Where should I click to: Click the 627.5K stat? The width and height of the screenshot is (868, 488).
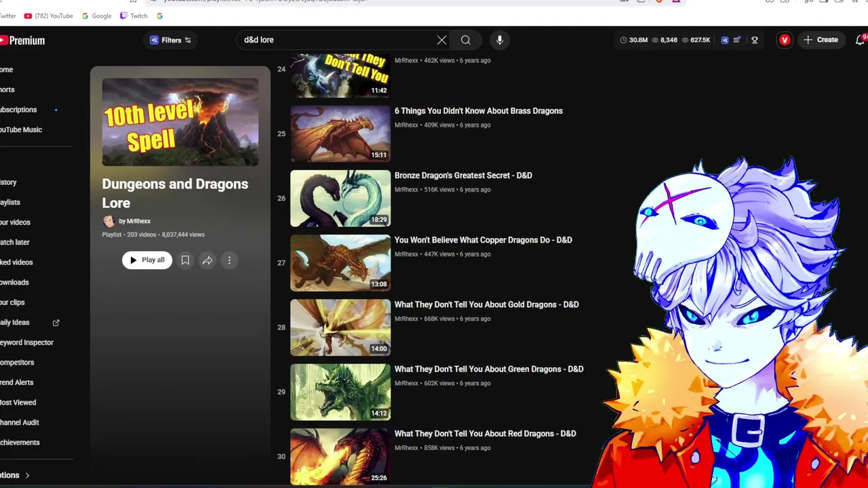696,40
